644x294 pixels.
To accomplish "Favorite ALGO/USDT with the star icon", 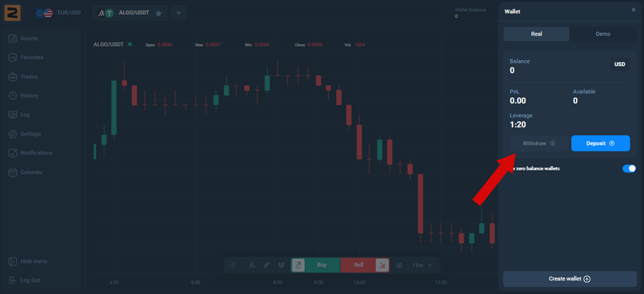I will pyautogui.click(x=158, y=13).
